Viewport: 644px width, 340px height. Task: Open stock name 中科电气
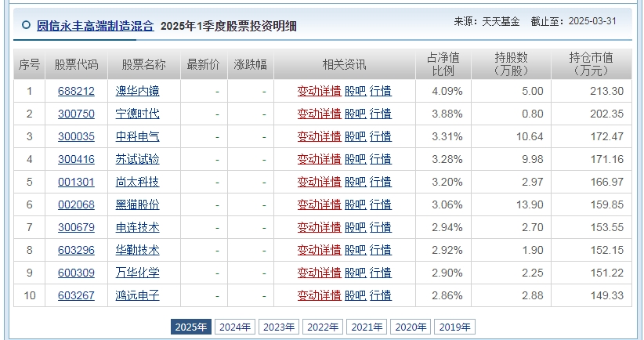138,136
